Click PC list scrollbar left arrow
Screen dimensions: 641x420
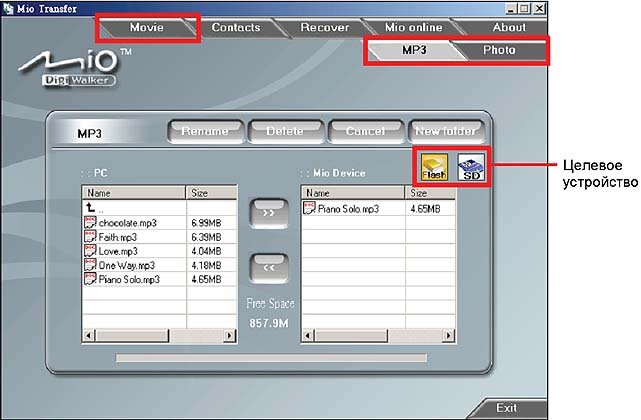89,336
